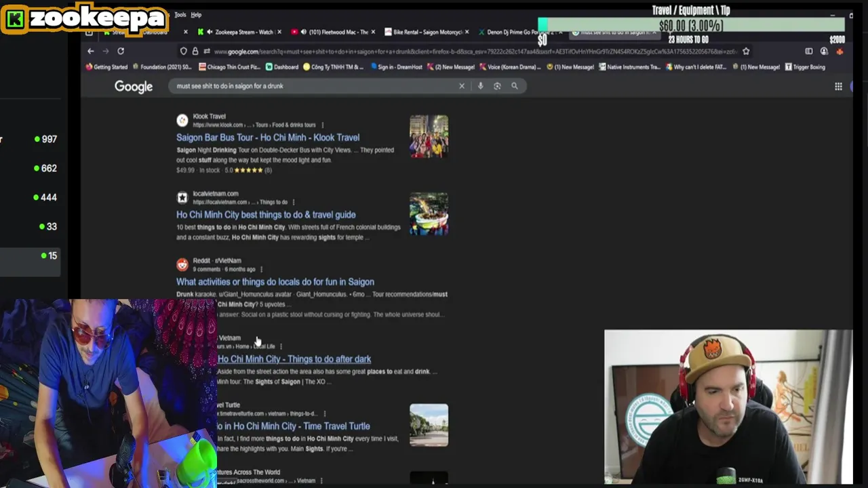Reload the Google search page
The height and width of the screenshot is (488, 868).
click(x=121, y=51)
